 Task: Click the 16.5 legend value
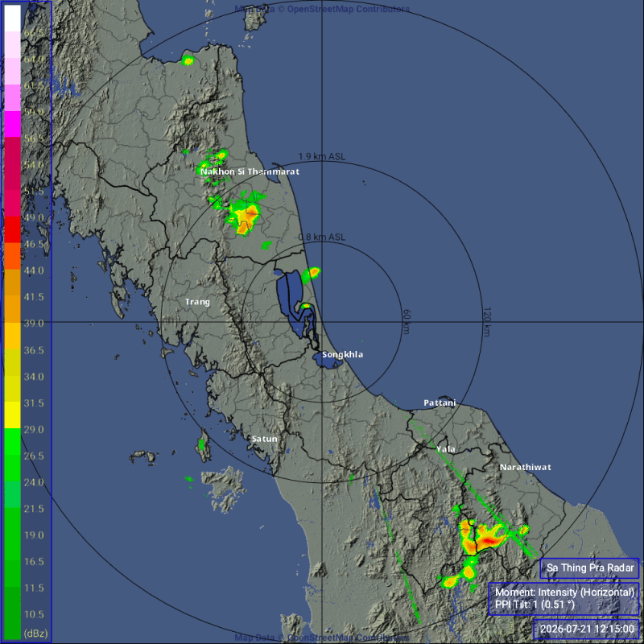(x=34, y=561)
